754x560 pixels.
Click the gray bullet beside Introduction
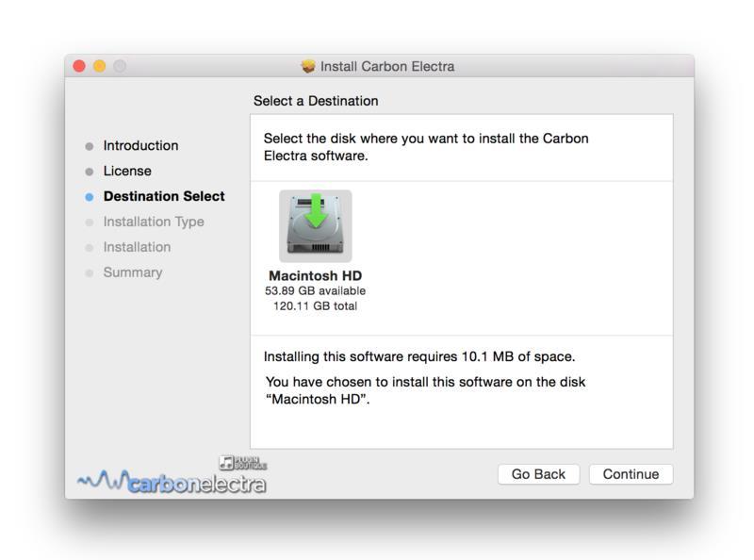pyautogui.click(x=90, y=146)
